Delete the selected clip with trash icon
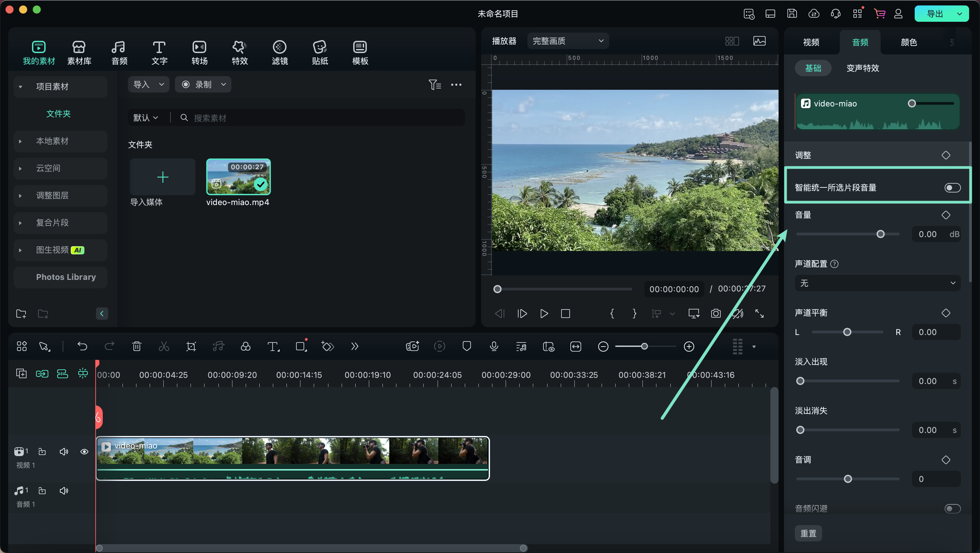The width and height of the screenshot is (980, 553). 136,347
